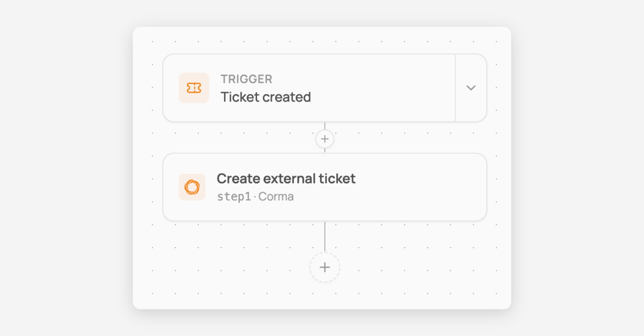Click the Corma swirl logo icon
The height and width of the screenshot is (336, 644).
(x=192, y=187)
